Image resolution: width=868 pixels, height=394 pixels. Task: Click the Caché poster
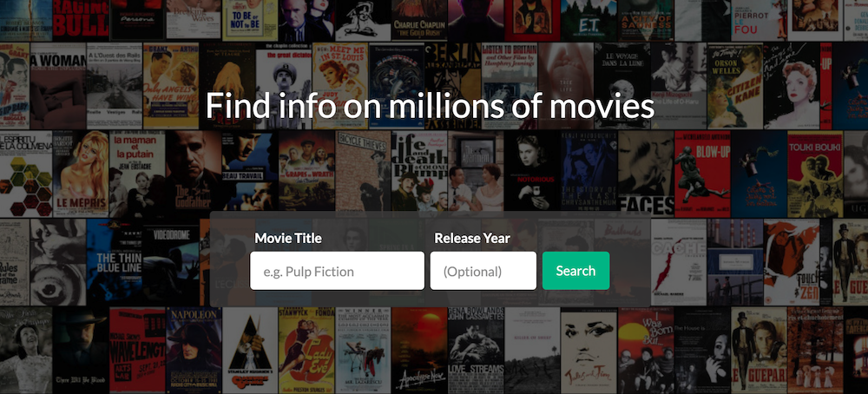pos(679,262)
